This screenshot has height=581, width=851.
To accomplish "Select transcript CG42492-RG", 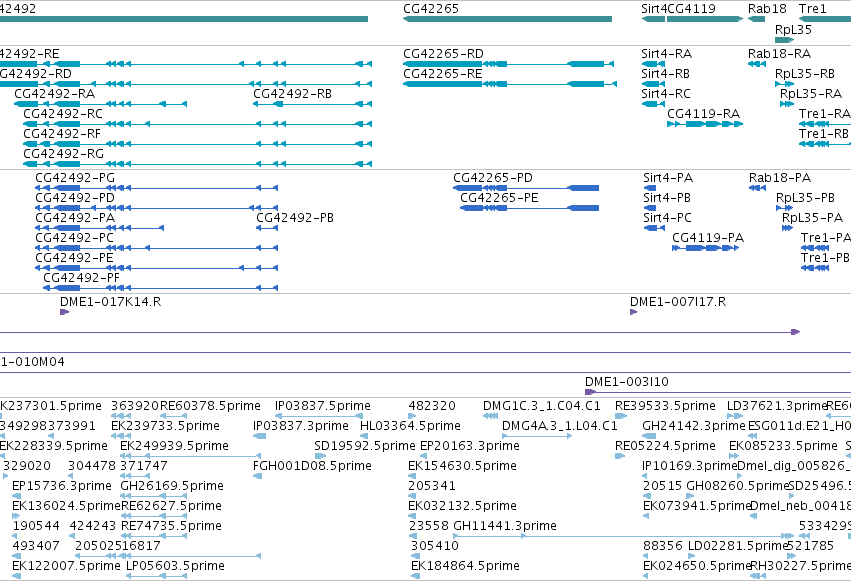I will 198,164.
